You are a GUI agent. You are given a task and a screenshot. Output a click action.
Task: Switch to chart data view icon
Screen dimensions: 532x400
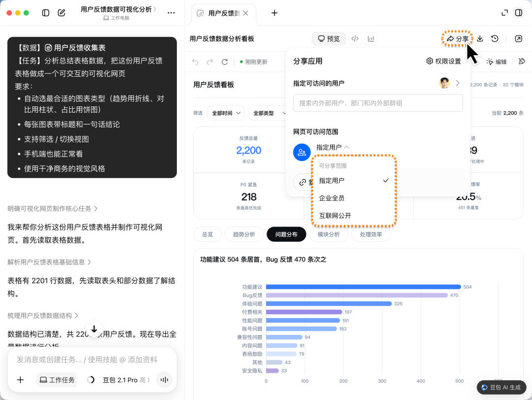click(371, 39)
